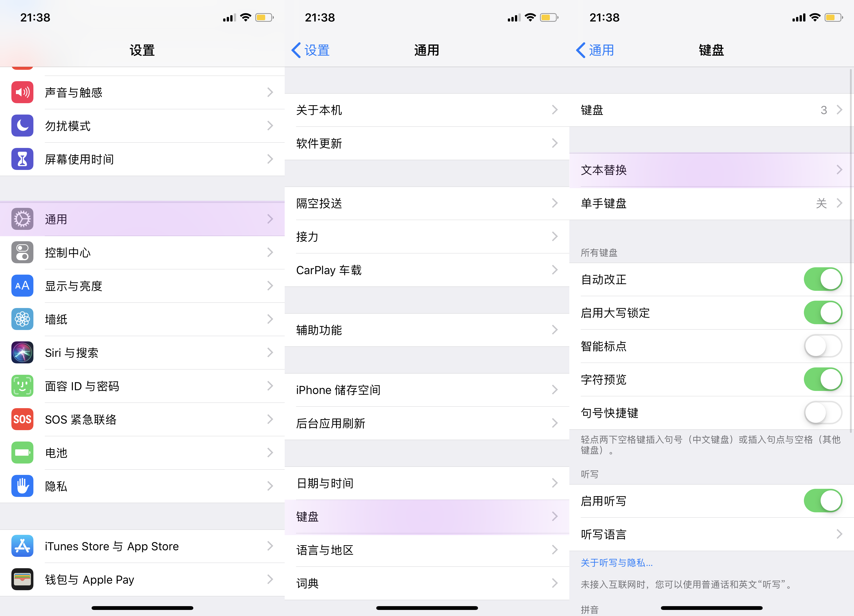Toggle 自动改正 switch off
Viewport: 854px width, 616px height.
pyautogui.click(x=823, y=279)
